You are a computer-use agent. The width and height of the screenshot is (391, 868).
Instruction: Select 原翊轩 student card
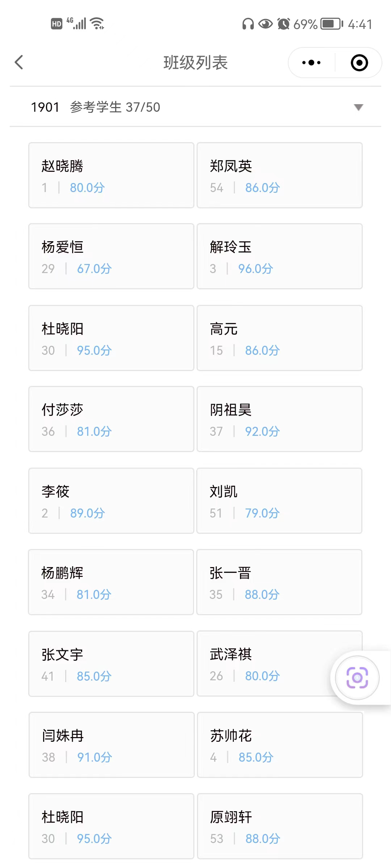pos(279,826)
